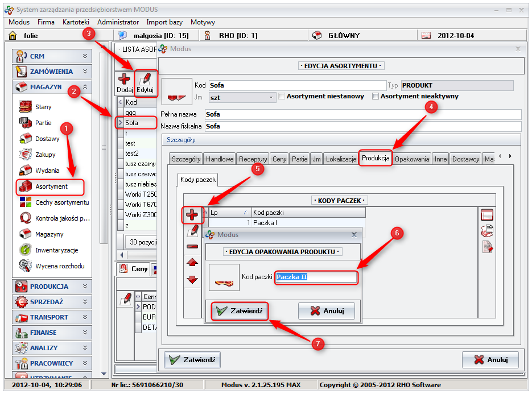Confirm package with Zatwierdź in popup dialog
The width and height of the screenshot is (532, 394).
(240, 311)
